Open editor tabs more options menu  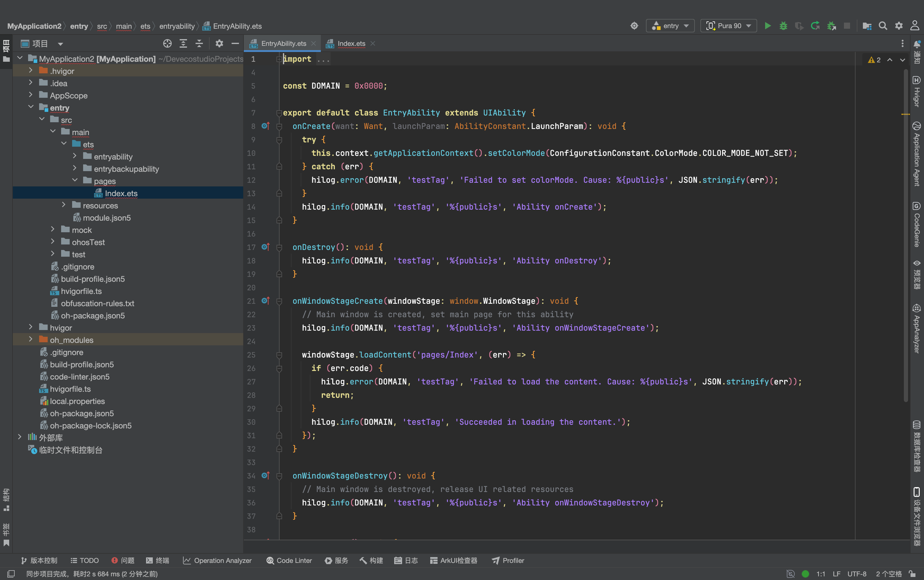click(x=903, y=43)
